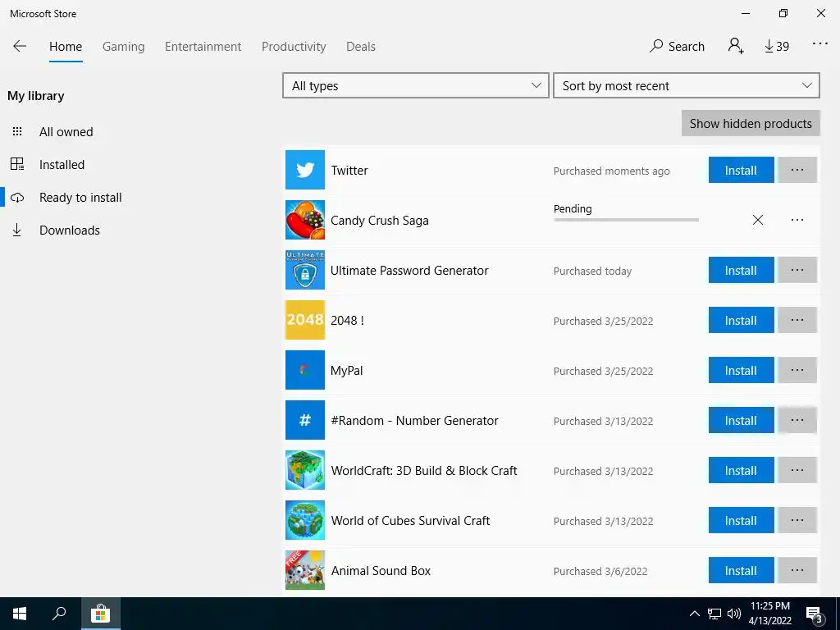Open the Twitter app icon
Viewport: 840px width, 630px height.
point(305,170)
